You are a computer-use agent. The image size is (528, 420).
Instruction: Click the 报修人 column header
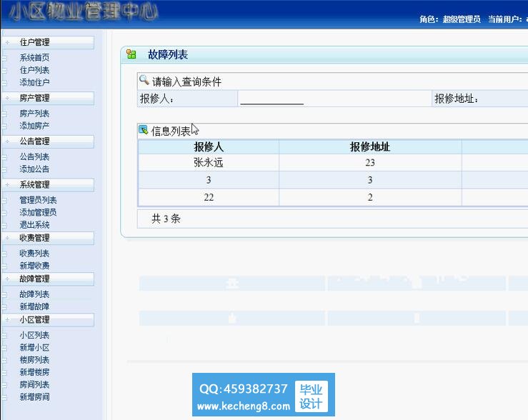point(209,147)
